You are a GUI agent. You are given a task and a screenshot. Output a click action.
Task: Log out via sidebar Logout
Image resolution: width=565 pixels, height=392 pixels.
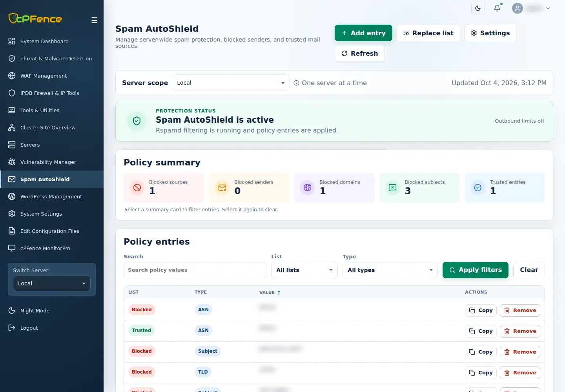point(52,328)
